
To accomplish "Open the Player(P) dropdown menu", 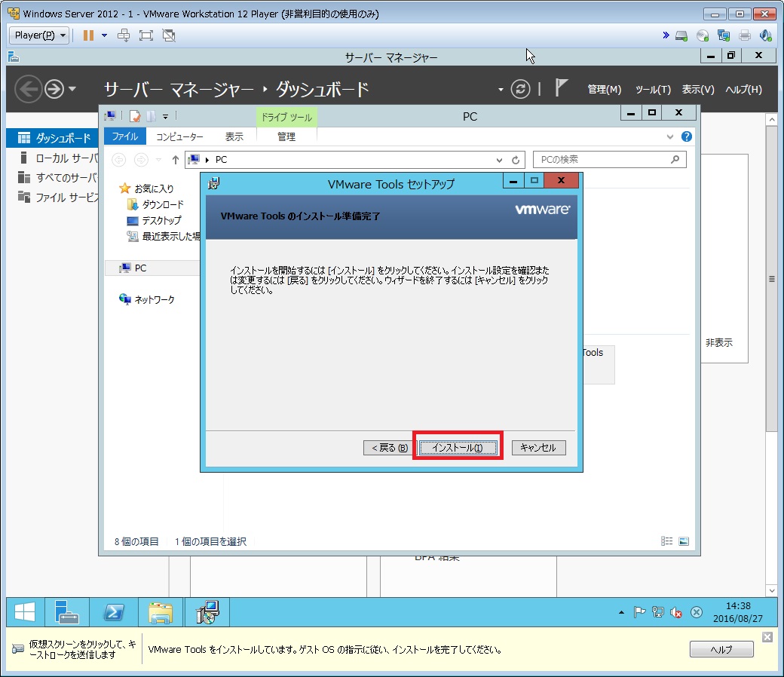I will point(39,35).
